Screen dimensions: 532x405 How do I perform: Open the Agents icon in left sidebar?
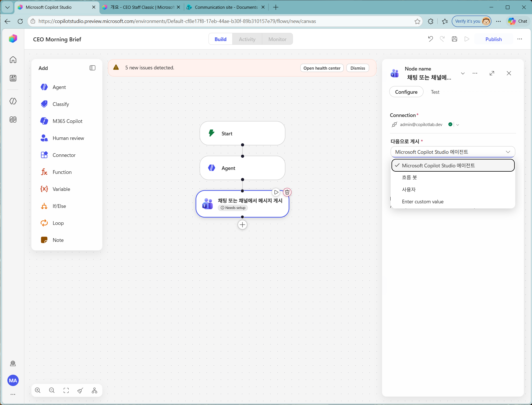(13, 78)
